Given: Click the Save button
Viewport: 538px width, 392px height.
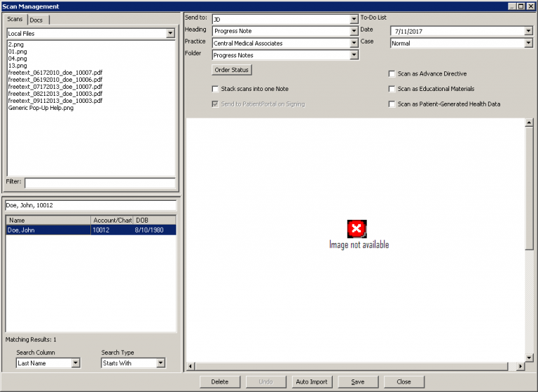Looking at the screenshot, I should coord(358,382).
